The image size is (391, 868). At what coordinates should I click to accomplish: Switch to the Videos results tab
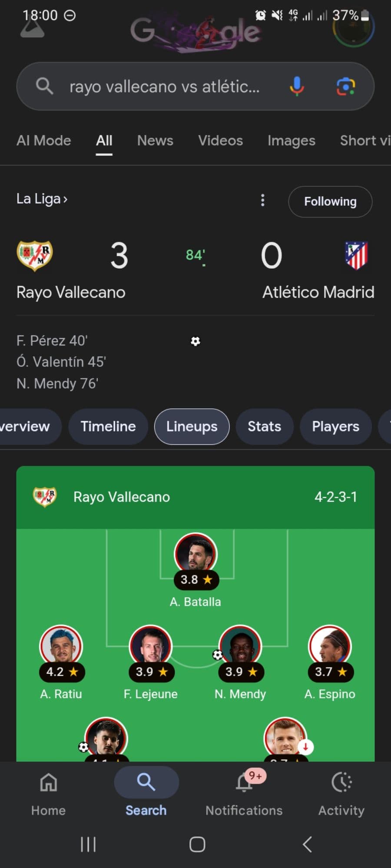click(220, 141)
